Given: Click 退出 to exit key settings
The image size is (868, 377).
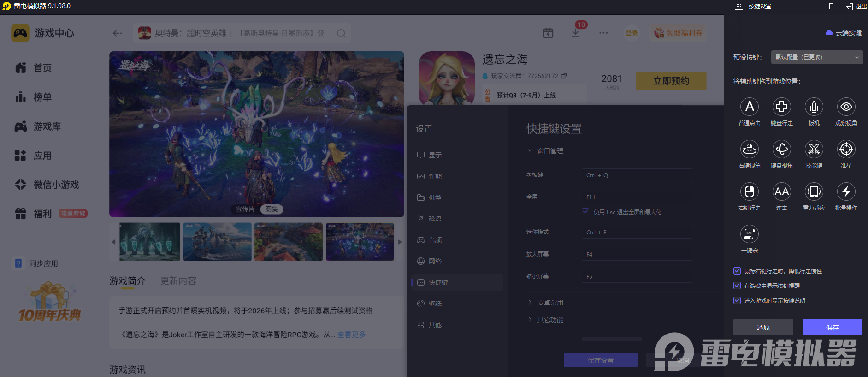Looking at the screenshot, I should point(856,6).
